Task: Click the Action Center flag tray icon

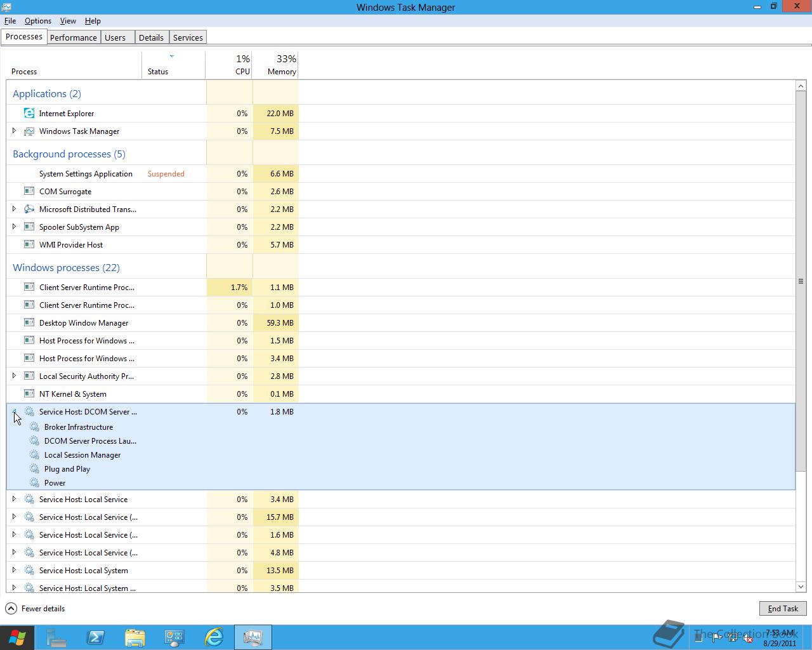Action: (716, 639)
